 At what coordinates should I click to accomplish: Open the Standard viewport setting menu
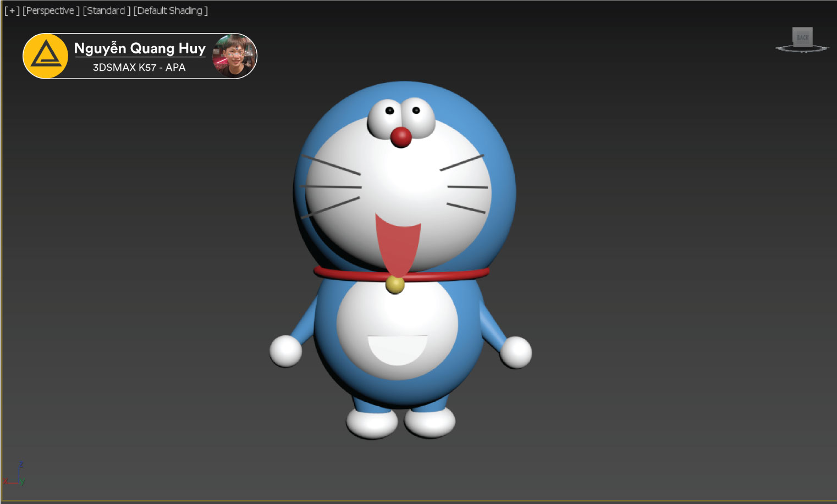[106, 11]
